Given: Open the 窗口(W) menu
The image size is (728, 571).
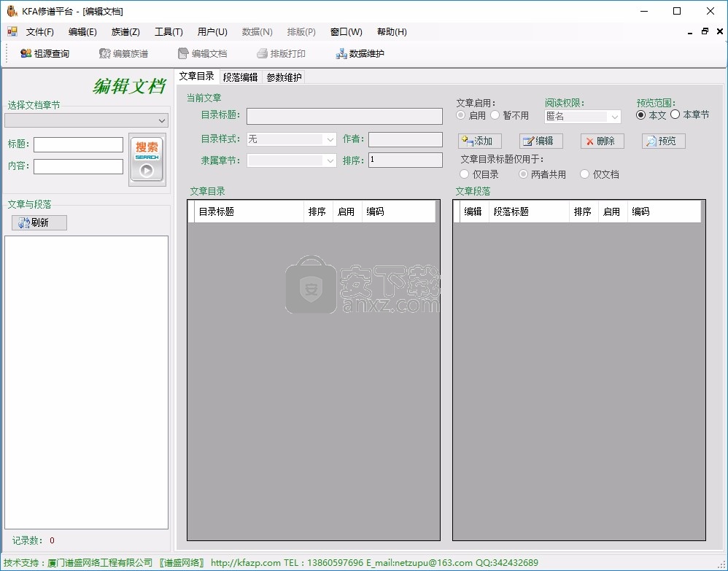Looking at the screenshot, I should (346, 31).
